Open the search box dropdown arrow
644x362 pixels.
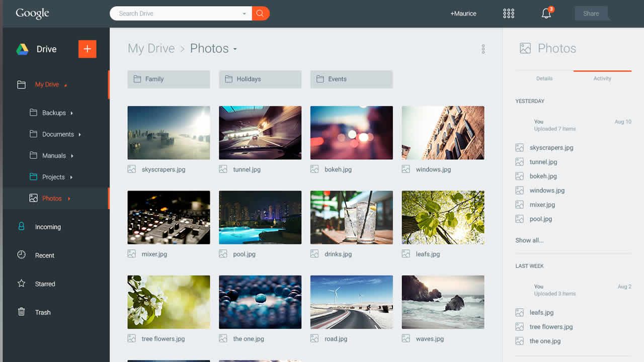(245, 14)
